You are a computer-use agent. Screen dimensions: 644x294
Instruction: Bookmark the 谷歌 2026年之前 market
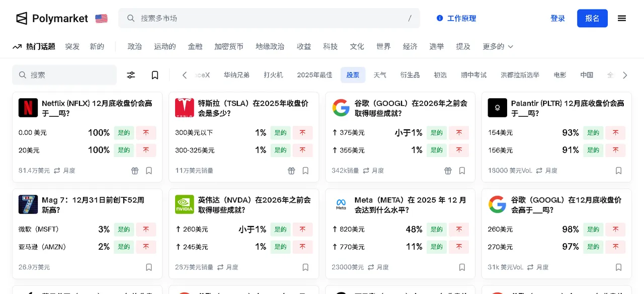click(462, 171)
